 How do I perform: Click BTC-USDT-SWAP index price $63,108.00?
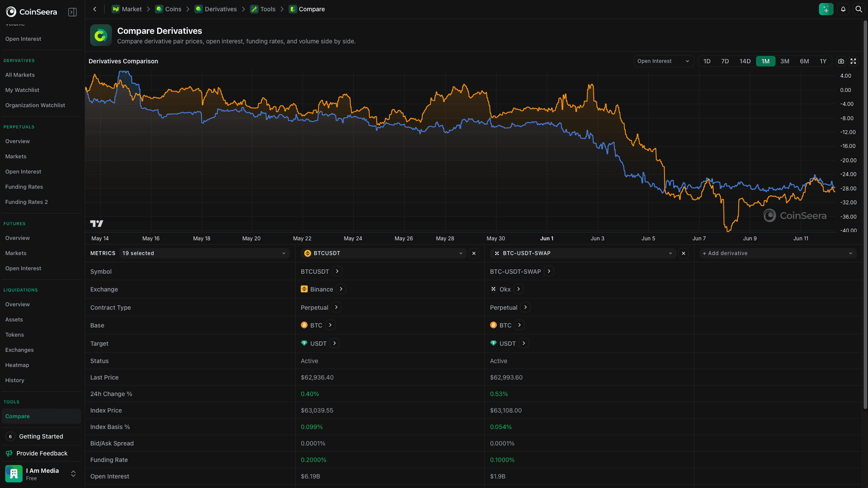click(x=506, y=410)
